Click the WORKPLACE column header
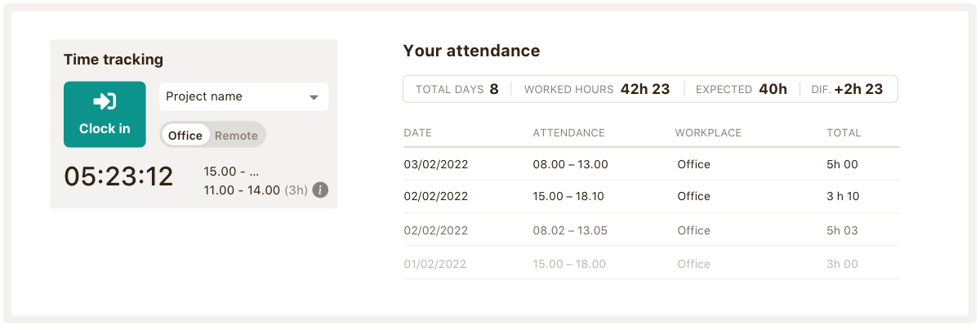The height and width of the screenshot is (330, 980). (x=708, y=132)
